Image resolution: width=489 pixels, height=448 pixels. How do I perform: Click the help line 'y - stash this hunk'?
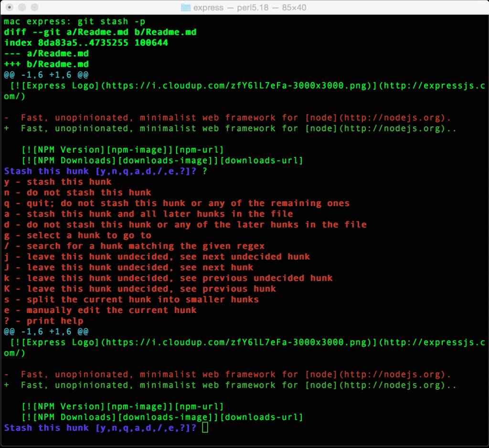58,182
